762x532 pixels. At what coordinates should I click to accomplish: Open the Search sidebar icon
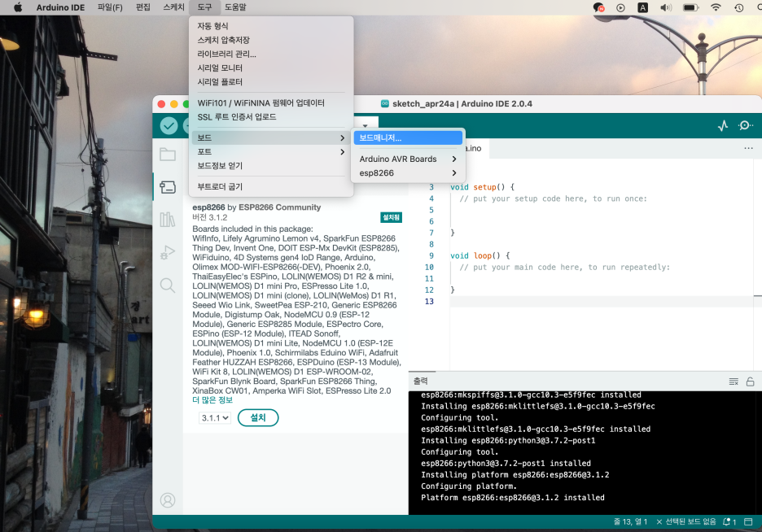(168, 285)
